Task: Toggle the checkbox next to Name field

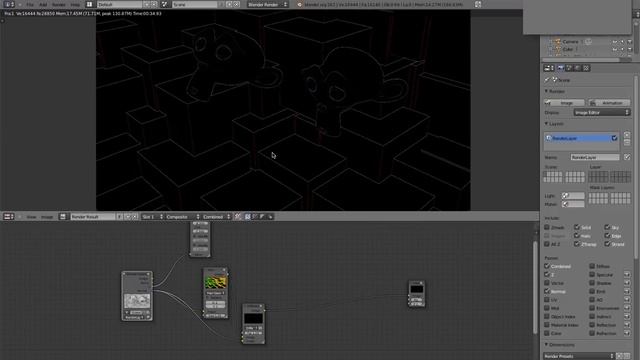Action: 627,157
